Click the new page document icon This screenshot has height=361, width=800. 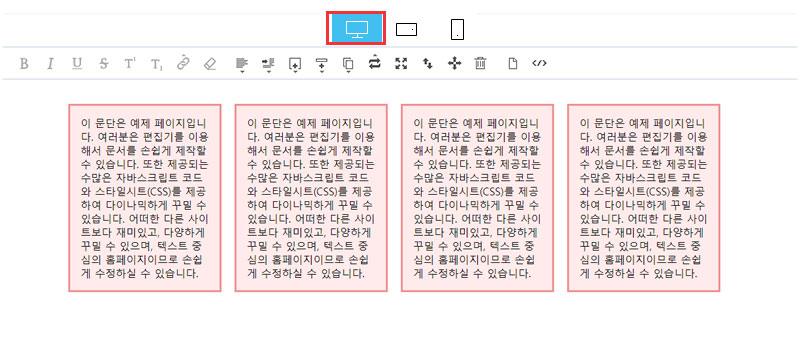[x=513, y=63]
